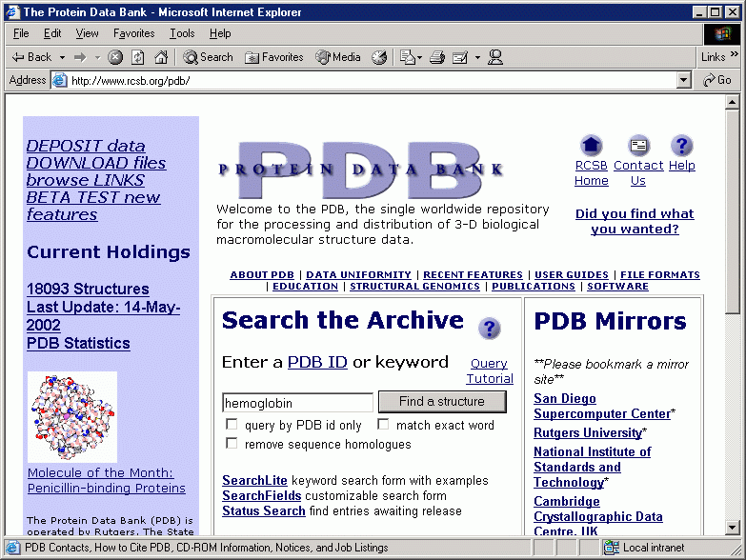
Task: Open the Edit menu
Action: point(52,33)
